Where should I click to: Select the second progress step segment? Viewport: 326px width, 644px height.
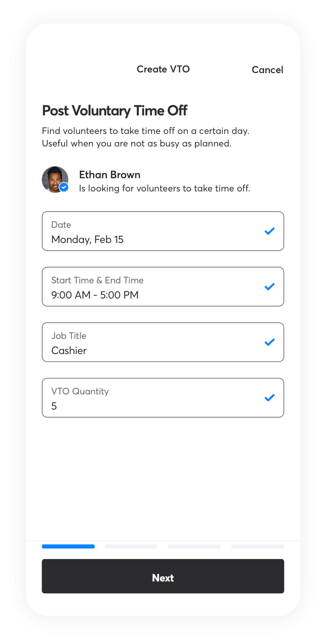131,546
